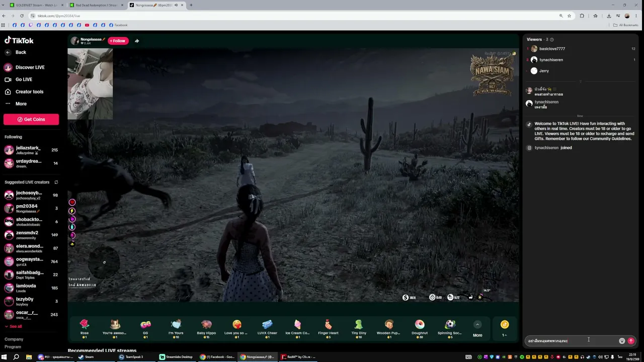This screenshot has width=644, height=362.
Task: Send the Baby Hippo gift
Action: pyautogui.click(x=206, y=327)
